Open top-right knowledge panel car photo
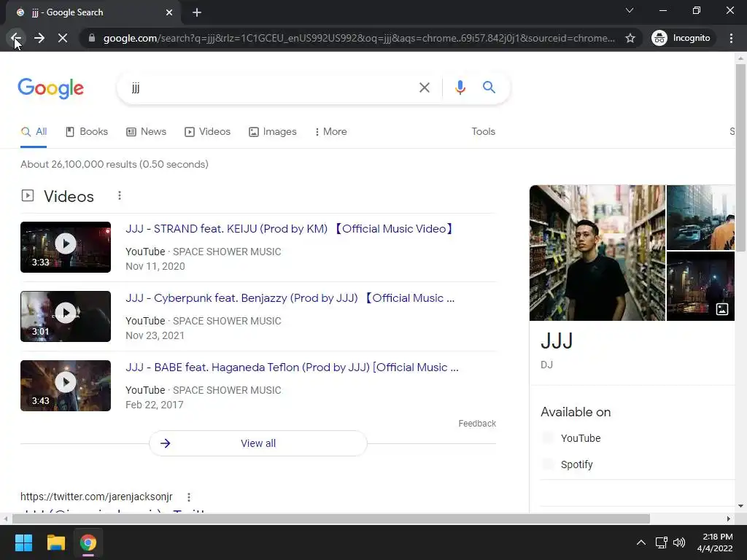Image resolution: width=747 pixels, height=560 pixels. point(700,217)
